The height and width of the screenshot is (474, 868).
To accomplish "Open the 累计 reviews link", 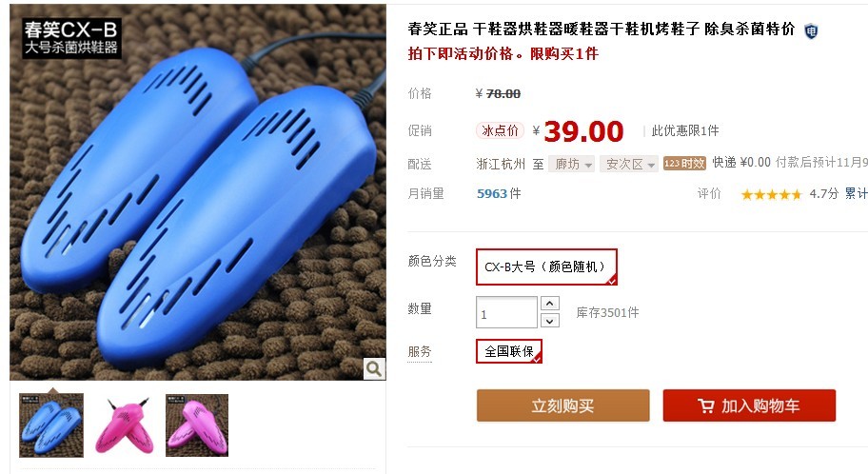I will point(856,194).
